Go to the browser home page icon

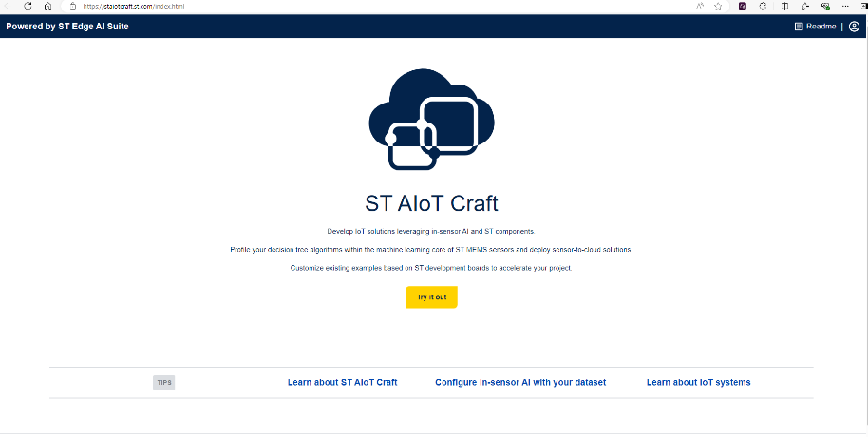[47, 6]
